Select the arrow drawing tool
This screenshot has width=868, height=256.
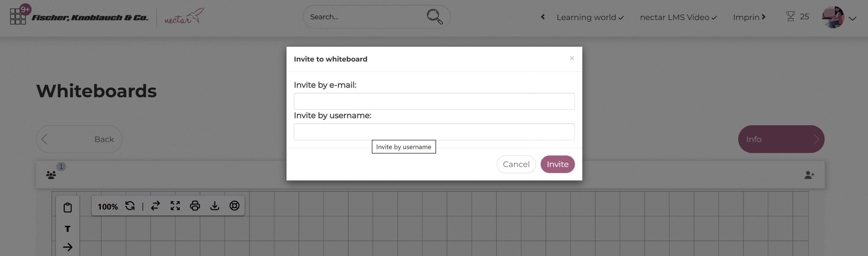tap(68, 247)
